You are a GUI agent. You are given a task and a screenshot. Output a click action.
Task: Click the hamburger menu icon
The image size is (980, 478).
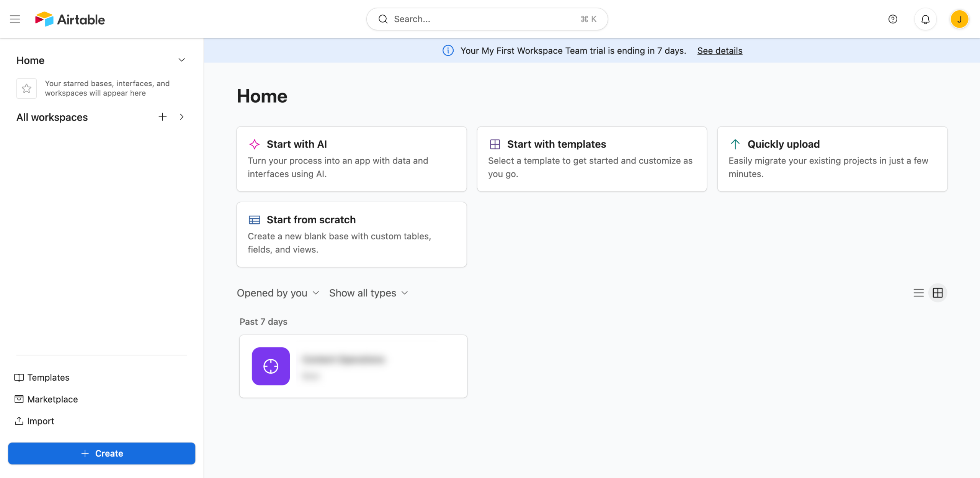coord(15,19)
